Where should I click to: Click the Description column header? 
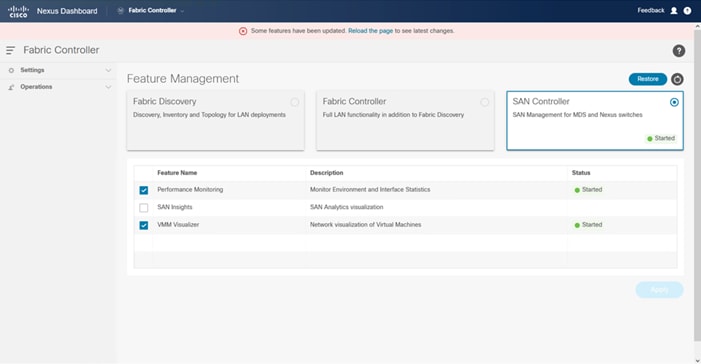coord(326,173)
